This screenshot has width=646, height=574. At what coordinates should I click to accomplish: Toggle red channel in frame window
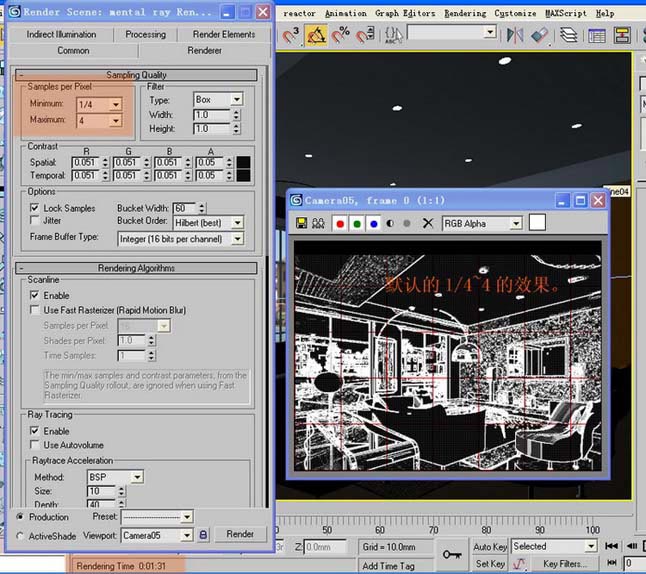(340, 224)
